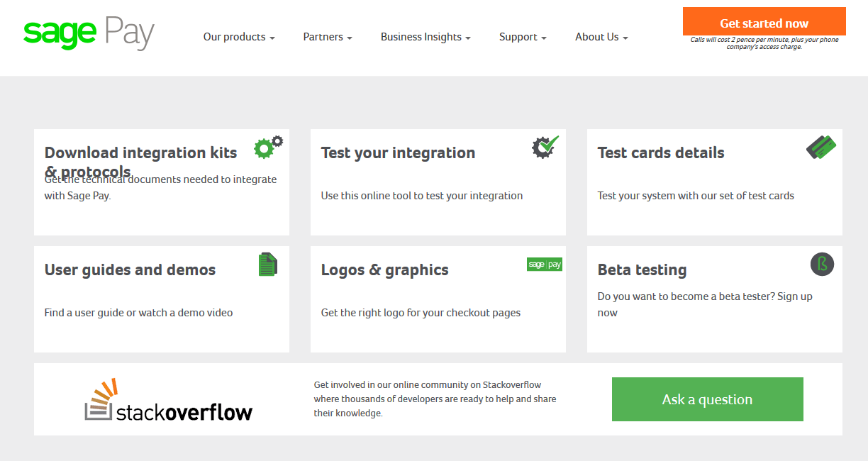Open the About Us dropdown

(601, 37)
